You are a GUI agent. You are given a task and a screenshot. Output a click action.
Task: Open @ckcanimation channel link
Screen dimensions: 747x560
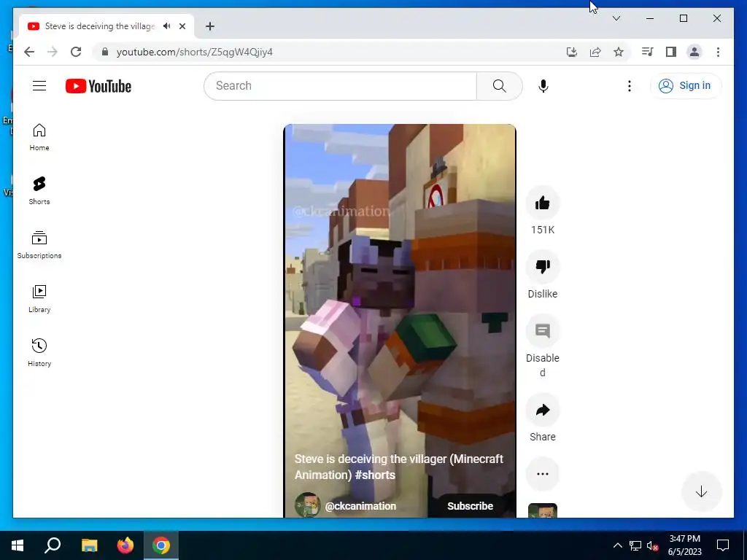pos(360,506)
